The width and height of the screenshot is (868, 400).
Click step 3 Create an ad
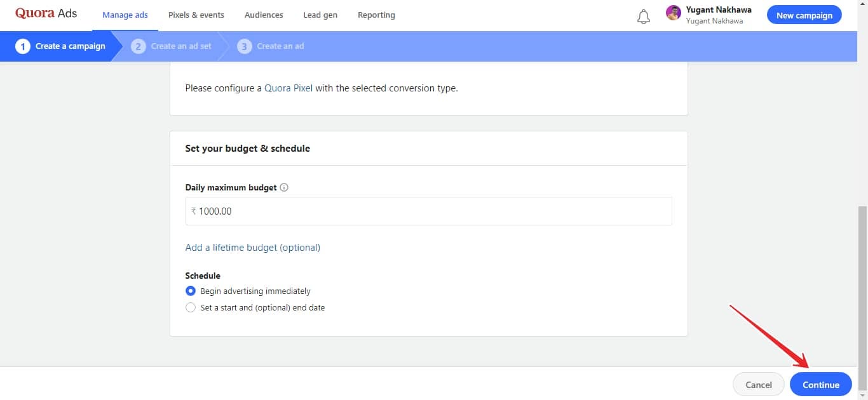tap(272, 46)
